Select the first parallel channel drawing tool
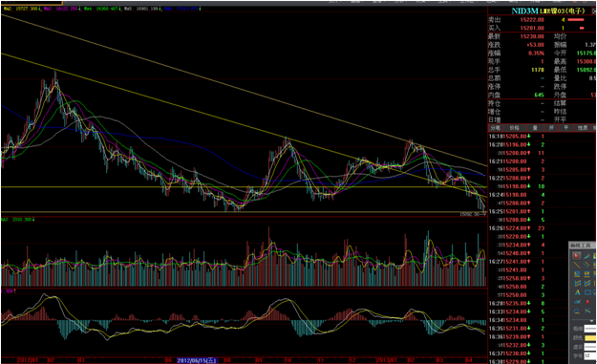The image size is (597, 364). (x=577, y=284)
